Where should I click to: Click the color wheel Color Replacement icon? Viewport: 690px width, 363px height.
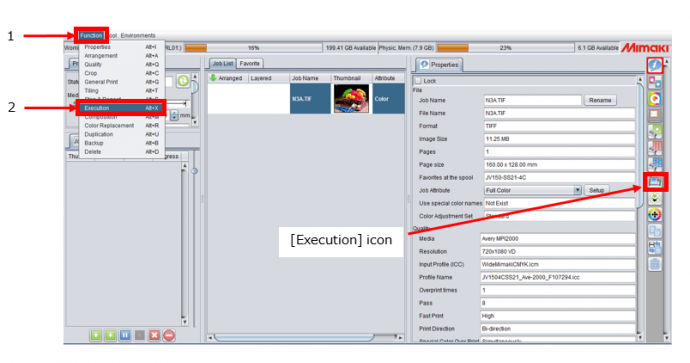click(655, 215)
